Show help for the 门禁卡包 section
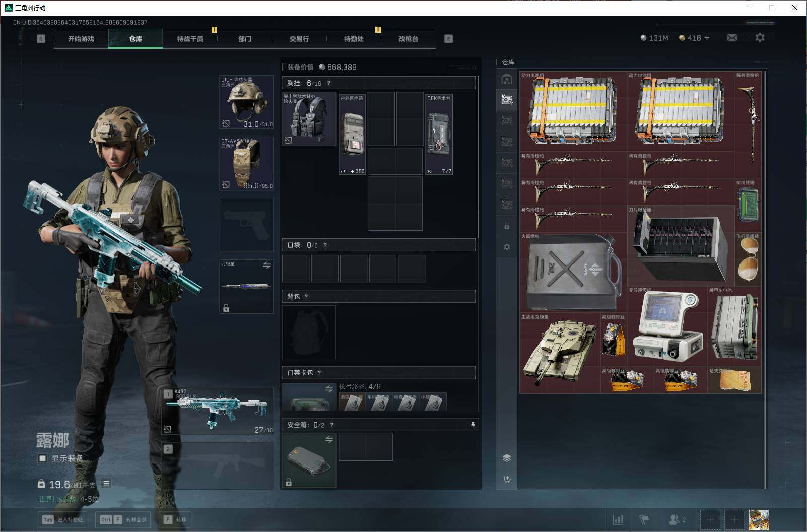This screenshot has width=807, height=532. (319, 373)
